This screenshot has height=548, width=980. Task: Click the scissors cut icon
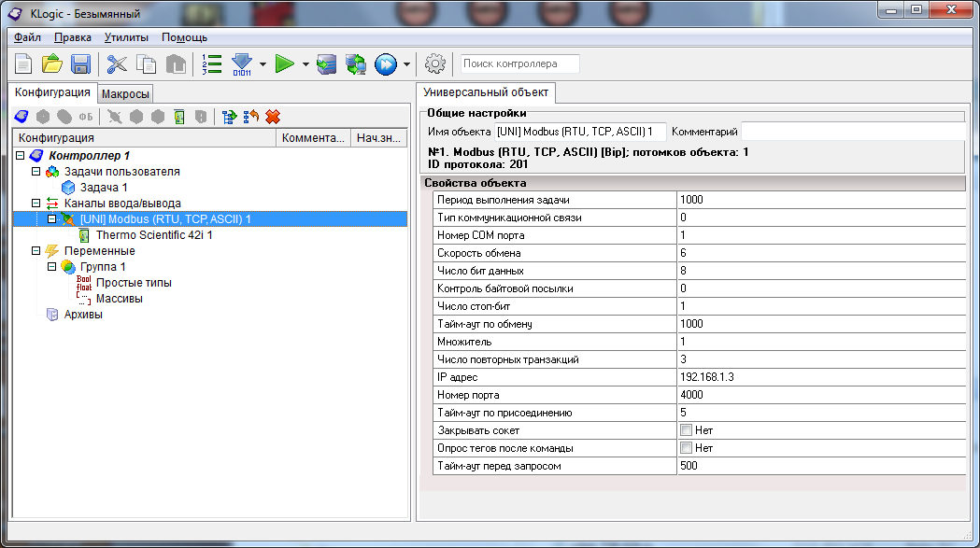(x=117, y=64)
